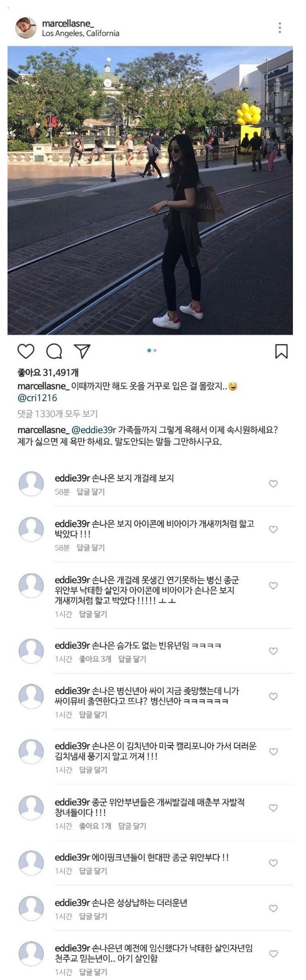Reply to the 좋아요 3개 comment with 답글 달기
This screenshot has width=306, height=980.
pyautogui.click(x=132, y=659)
